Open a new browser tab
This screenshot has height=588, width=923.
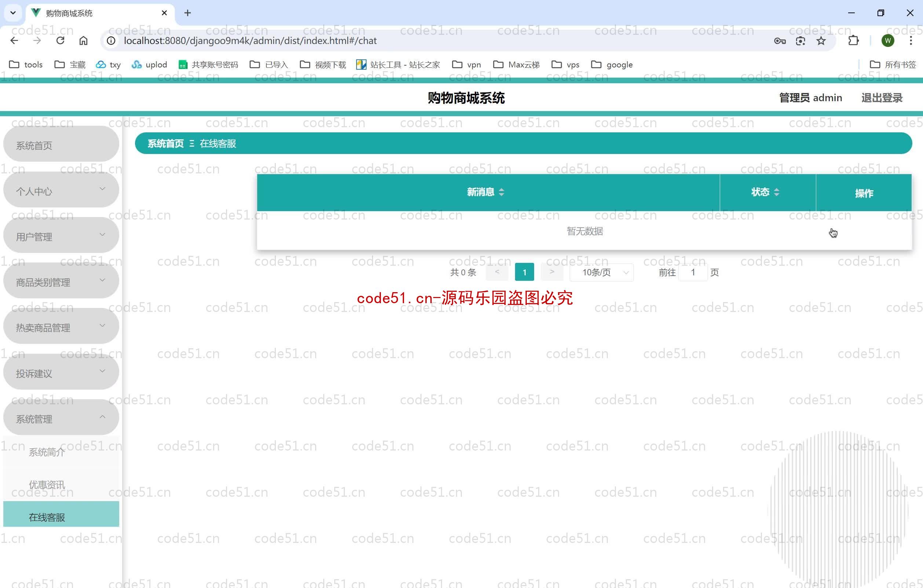pyautogui.click(x=187, y=13)
